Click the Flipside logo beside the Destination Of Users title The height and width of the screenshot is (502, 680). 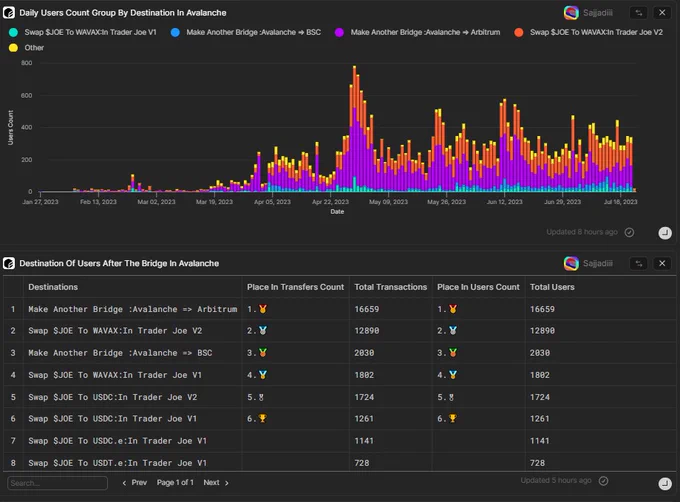[x=9, y=263]
